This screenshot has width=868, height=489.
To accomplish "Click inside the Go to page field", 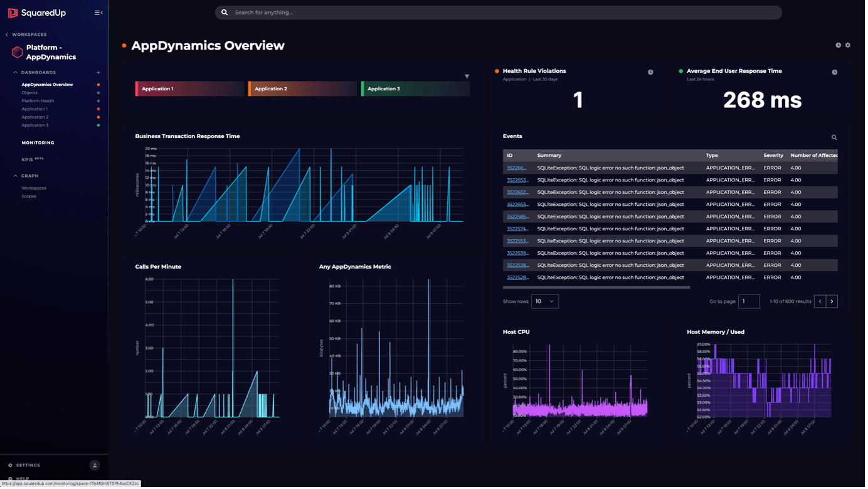I will point(748,301).
